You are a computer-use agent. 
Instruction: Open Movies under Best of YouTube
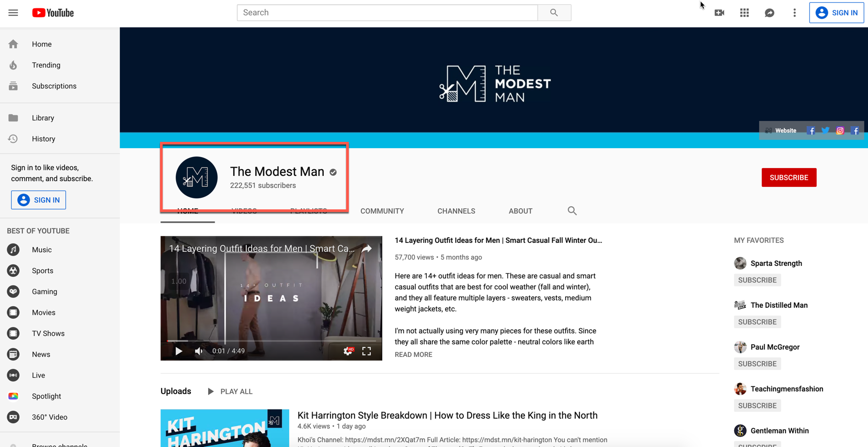(x=60, y=313)
